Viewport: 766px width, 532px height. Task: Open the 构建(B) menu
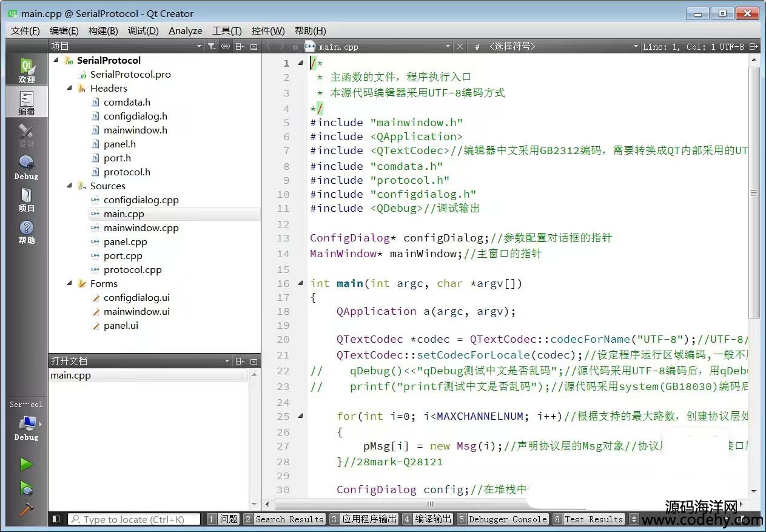103,31
